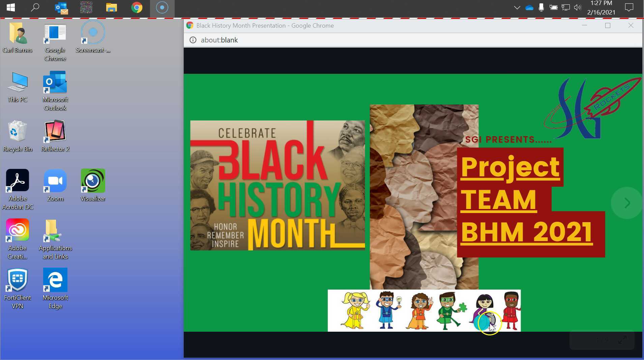Click the OneDrive cloud icon in system tray

[x=529, y=7]
